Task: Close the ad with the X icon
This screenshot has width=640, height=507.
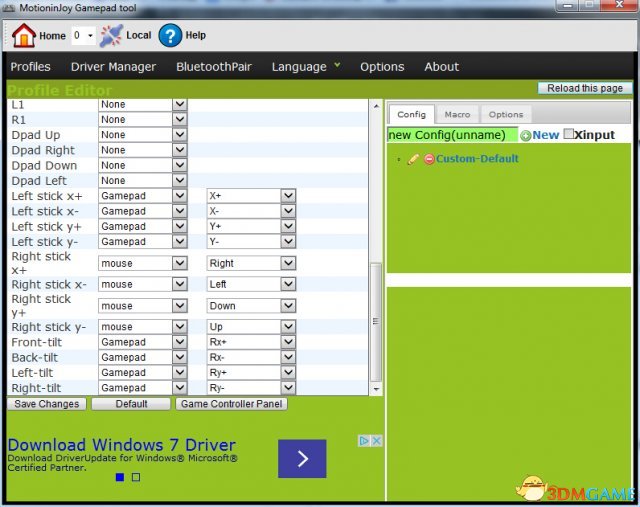Action: (377, 441)
